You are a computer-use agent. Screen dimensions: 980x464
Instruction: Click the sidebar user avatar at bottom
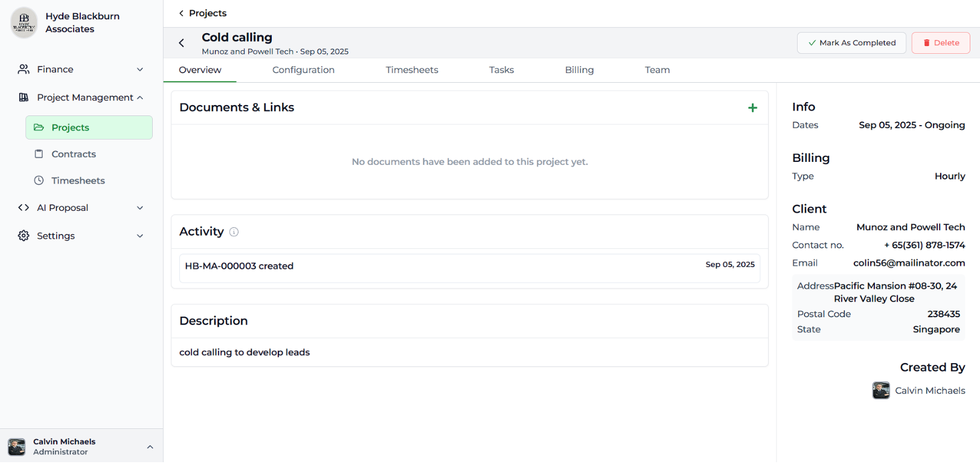coord(17,446)
